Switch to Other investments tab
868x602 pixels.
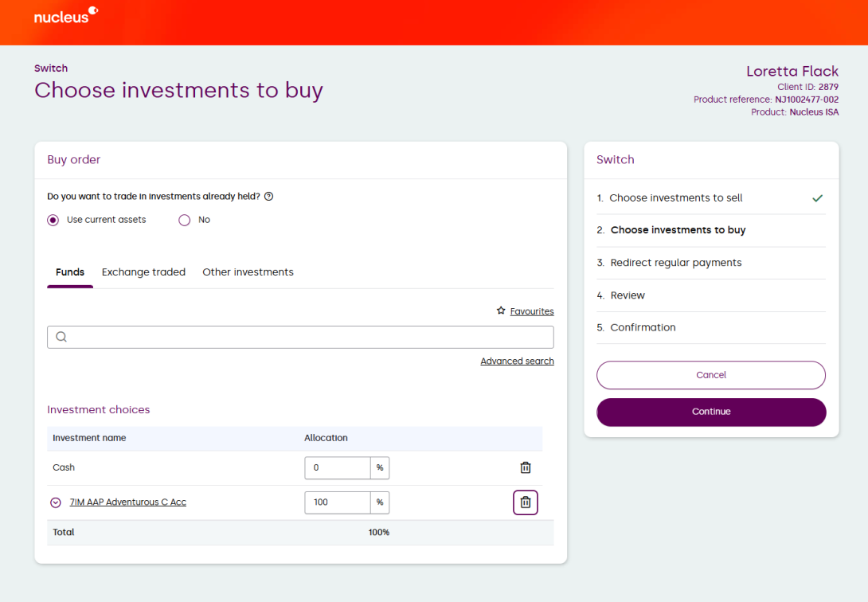(x=248, y=272)
